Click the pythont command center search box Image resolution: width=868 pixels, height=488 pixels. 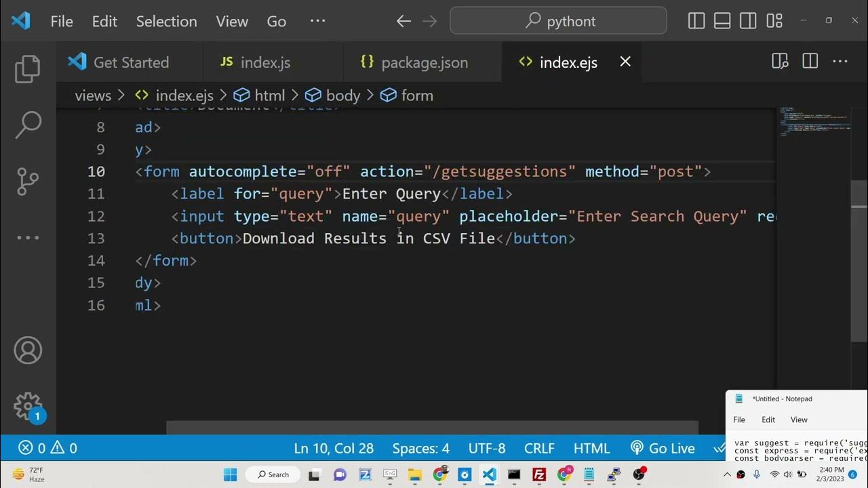coord(558,21)
